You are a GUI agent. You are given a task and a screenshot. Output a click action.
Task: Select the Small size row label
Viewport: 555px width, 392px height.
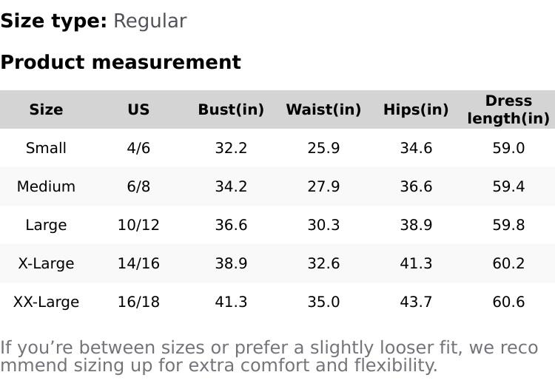coord(46,148)
